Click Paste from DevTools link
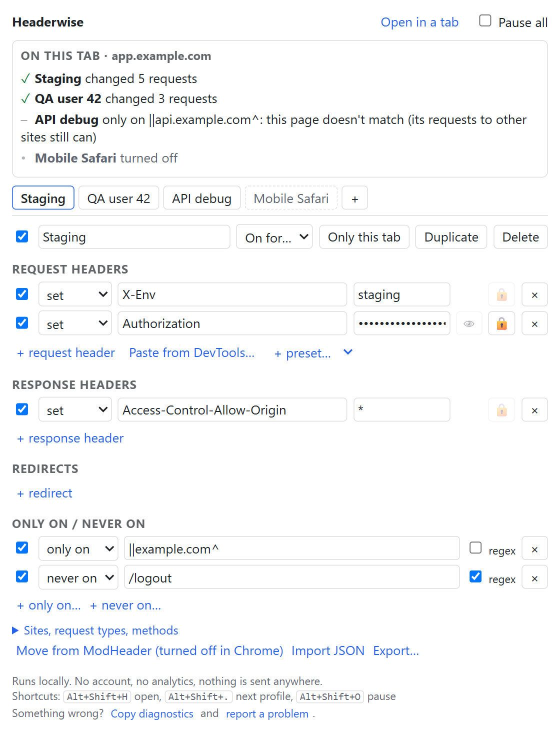This screenshot has height=733, width=560. pos(191,352)
